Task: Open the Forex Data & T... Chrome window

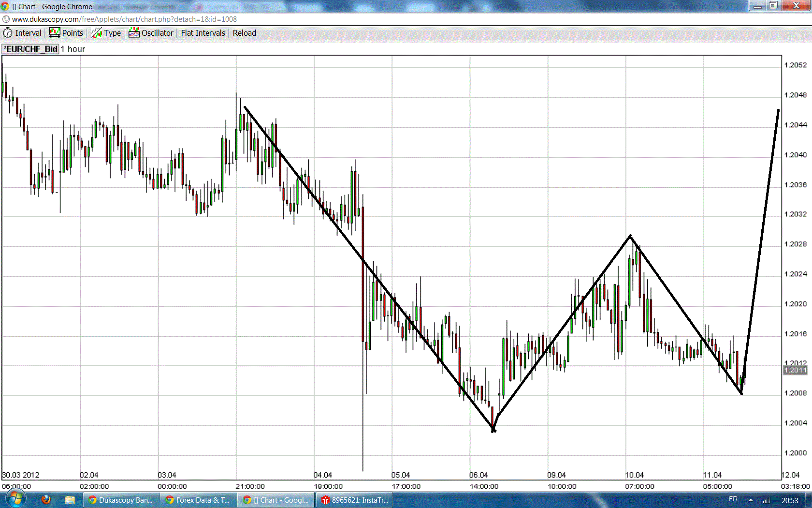Action: click(198, 500)
